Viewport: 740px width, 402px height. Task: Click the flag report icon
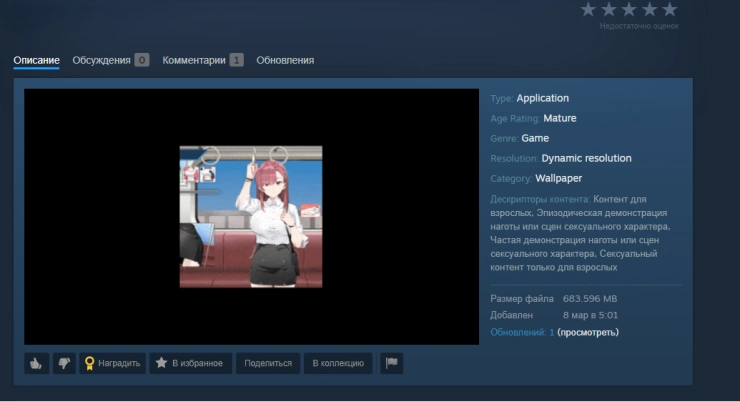(x=392, y=363)
